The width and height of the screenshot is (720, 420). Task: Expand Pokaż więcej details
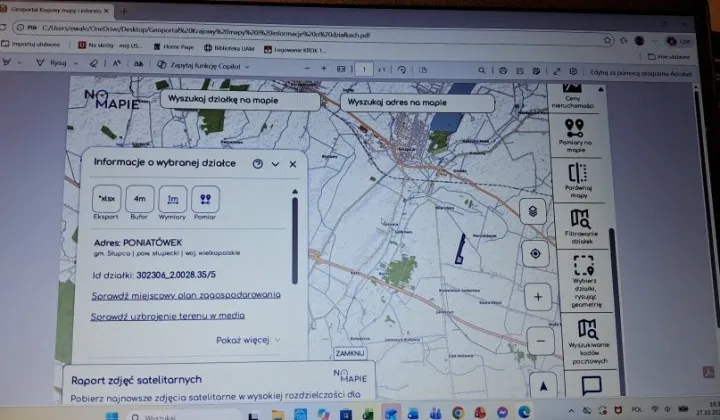pos(248,340)
